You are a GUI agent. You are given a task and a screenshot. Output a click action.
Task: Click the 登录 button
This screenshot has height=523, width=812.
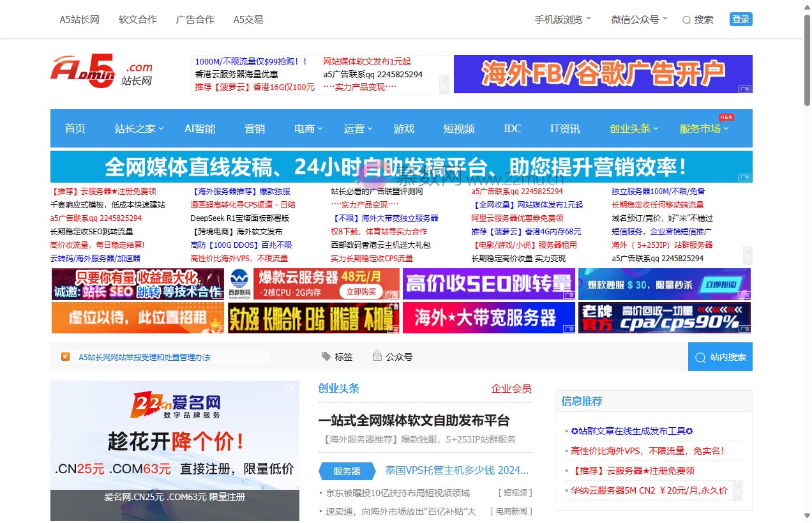[740, 19]
